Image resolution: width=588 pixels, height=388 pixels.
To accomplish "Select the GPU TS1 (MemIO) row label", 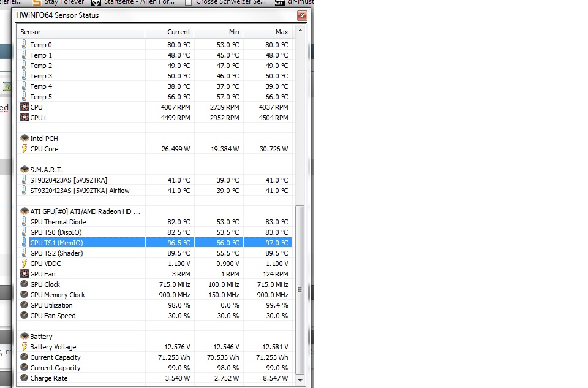I will [56, 243].
